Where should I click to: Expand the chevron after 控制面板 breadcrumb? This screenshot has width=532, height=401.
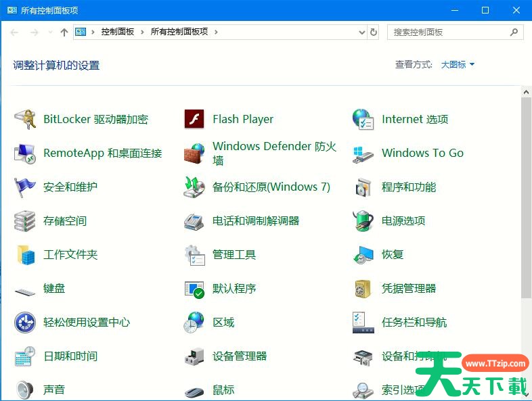coord(143,32)
